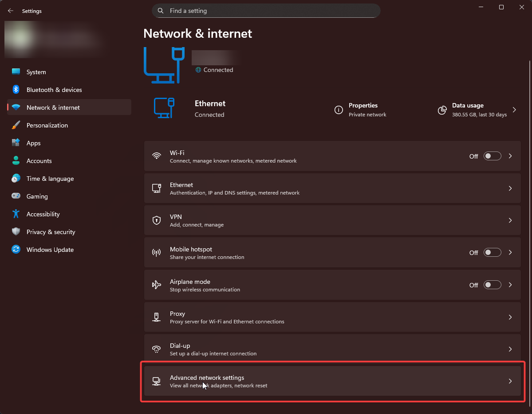Toggle Wi-Fi on

(x=492, y=156)
